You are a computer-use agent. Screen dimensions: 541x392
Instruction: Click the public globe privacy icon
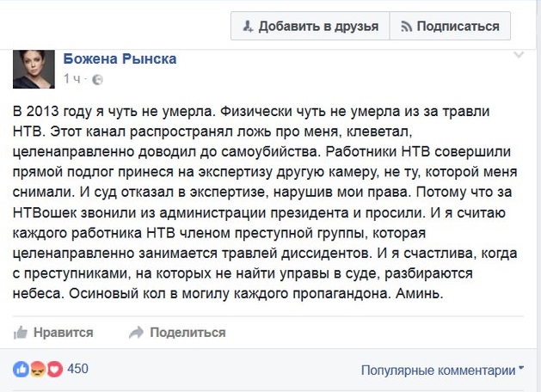pos(98,80)
